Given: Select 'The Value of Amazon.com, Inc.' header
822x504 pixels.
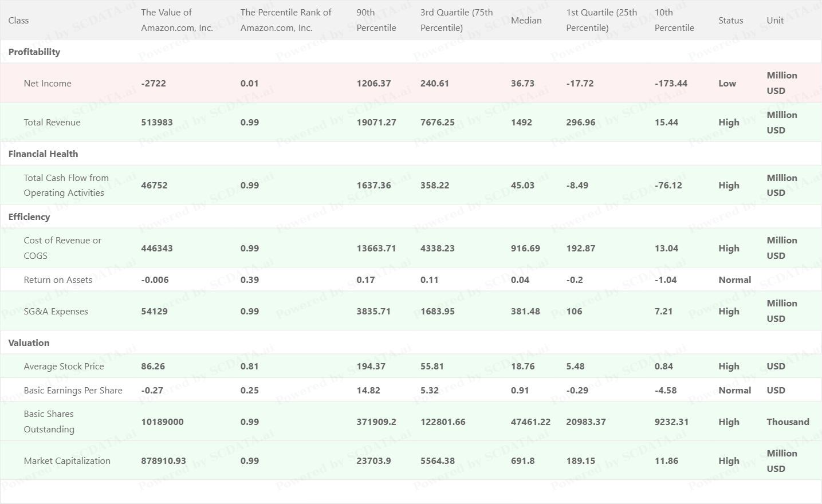Looking at the screenshot, I should 177,20.
